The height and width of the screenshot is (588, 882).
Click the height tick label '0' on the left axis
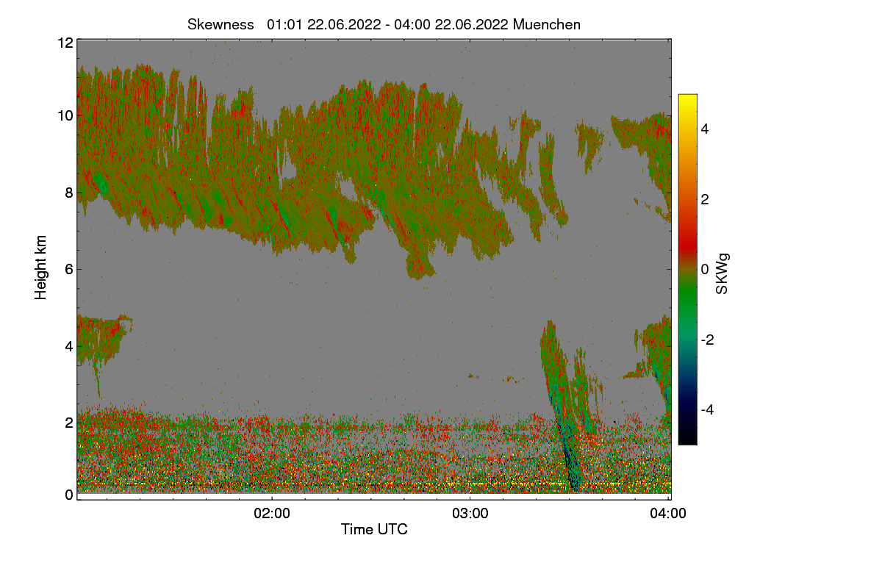click(68, 495)
